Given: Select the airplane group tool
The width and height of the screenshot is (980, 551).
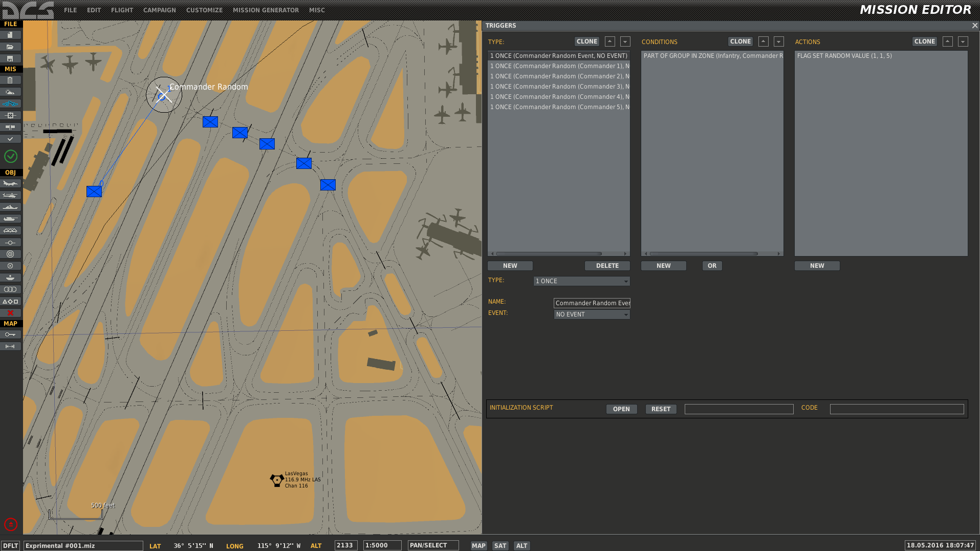Looking at the screenshot, I should [x=10, y=183].
